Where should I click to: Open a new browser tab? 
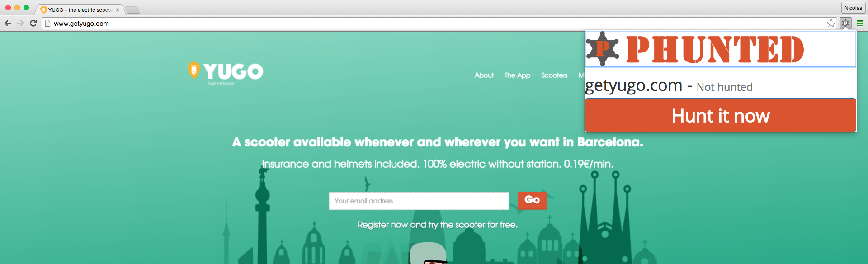pos(132,10)
